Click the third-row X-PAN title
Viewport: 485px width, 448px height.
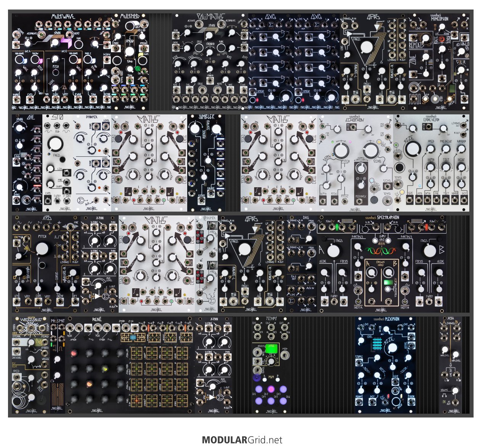[100, 218]
